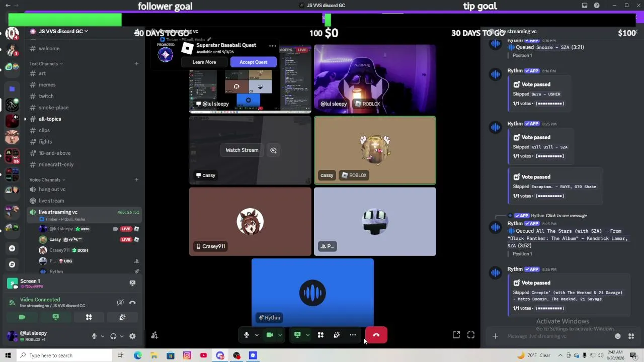
Task: Click the 'Click to see message' link
Action: 566,216
